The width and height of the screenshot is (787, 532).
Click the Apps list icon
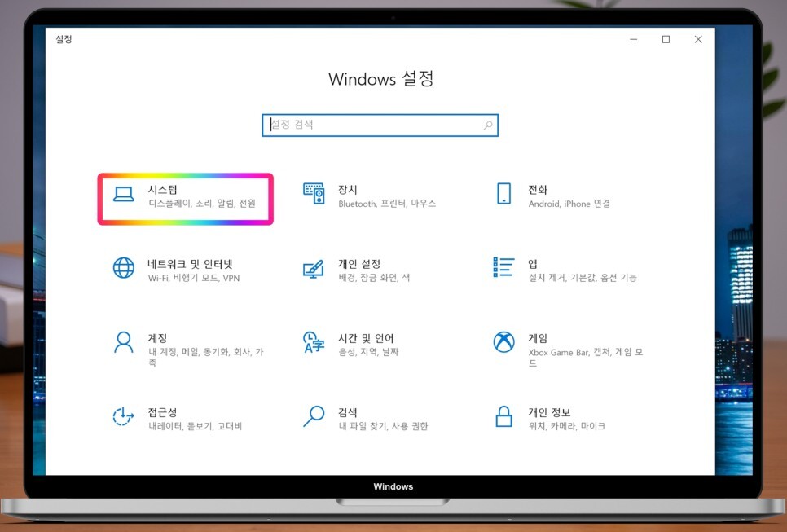[504, 267]
